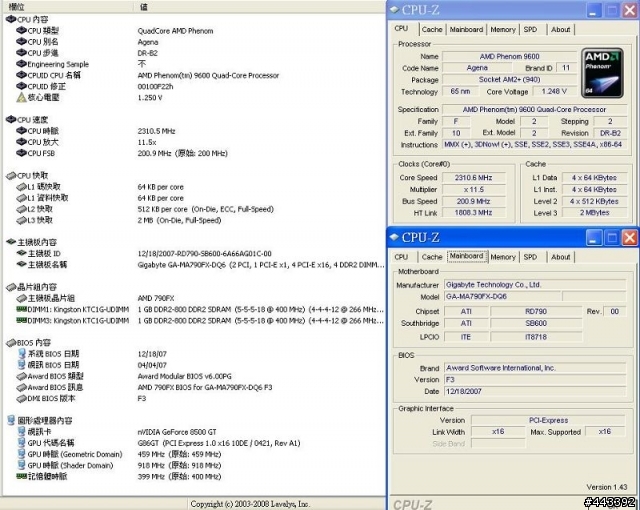Image resolution: width=640 pixels, height=510 pixels.
Task: Click the 晶片組內容 section icon
Action: point(11,287)
